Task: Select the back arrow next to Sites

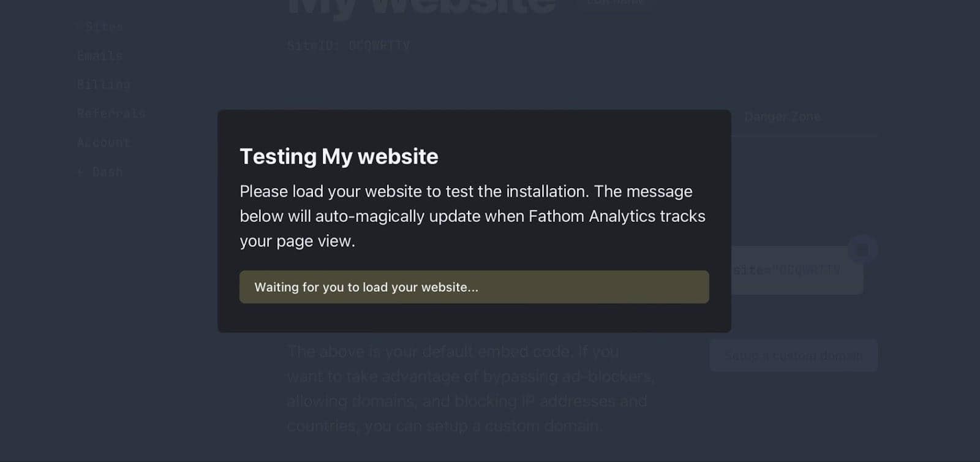Action: click(77, 26)
